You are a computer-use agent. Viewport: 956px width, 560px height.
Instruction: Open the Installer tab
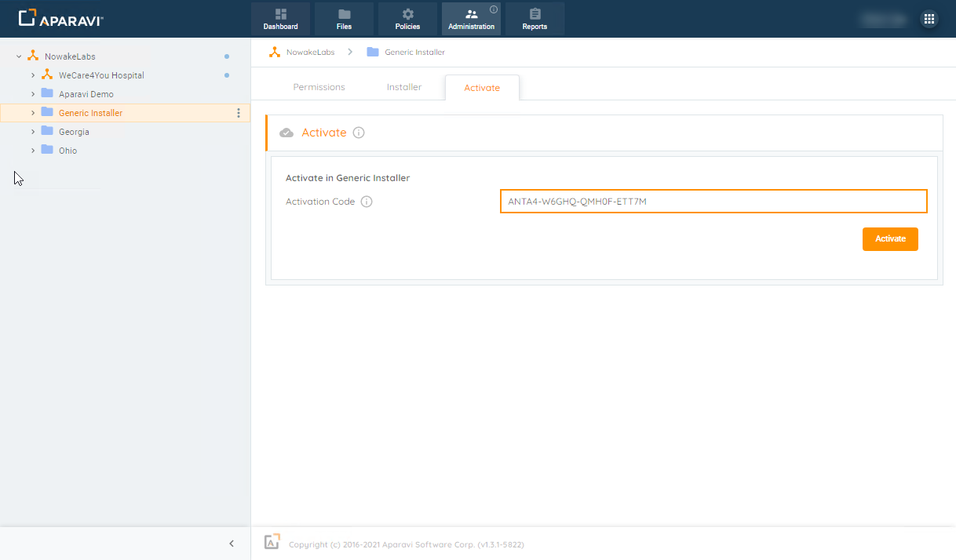(404, 86)
